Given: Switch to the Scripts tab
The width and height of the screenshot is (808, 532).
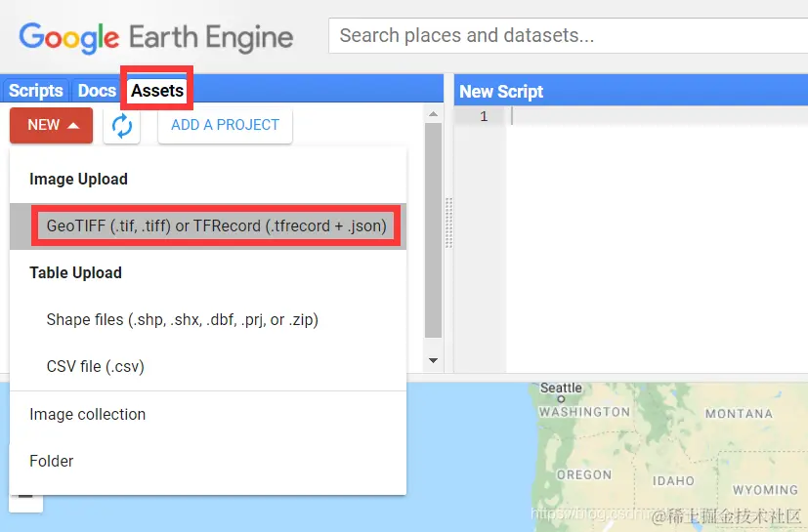Looking at the screenshot, I should coord(35,91).
